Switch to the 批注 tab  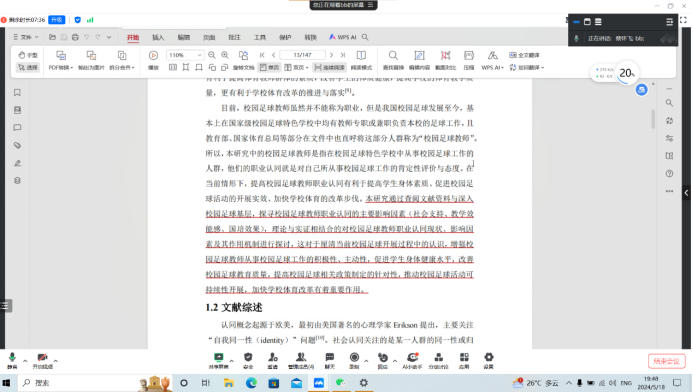coord(234,38)
